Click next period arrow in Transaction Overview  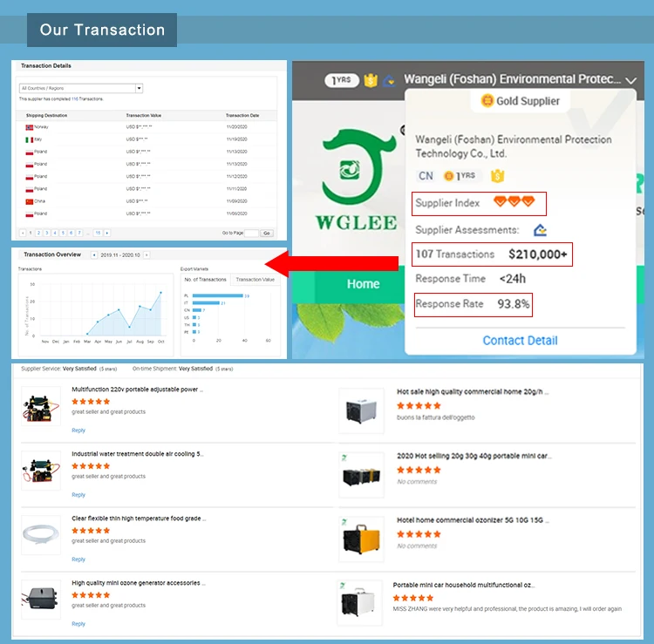146,255
